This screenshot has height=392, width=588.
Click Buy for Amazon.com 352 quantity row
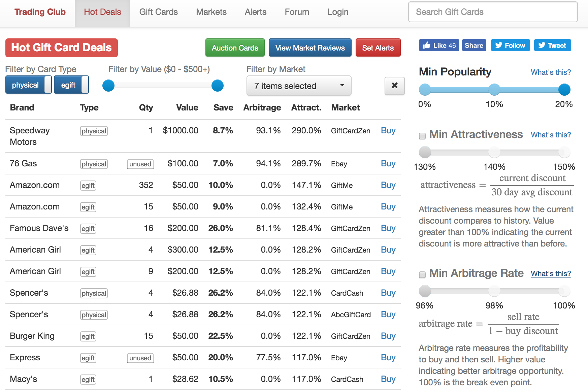[x=388, y=185]
